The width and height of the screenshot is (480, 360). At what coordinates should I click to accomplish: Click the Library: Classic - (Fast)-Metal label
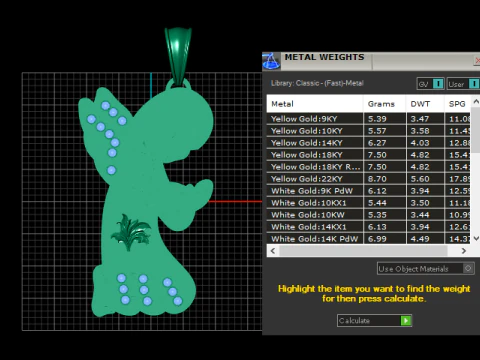[x=317, y=83]
